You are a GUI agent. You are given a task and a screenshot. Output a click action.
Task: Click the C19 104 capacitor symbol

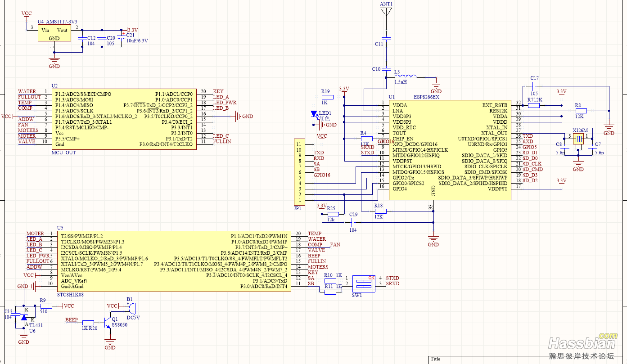click(x=353, y=222)
